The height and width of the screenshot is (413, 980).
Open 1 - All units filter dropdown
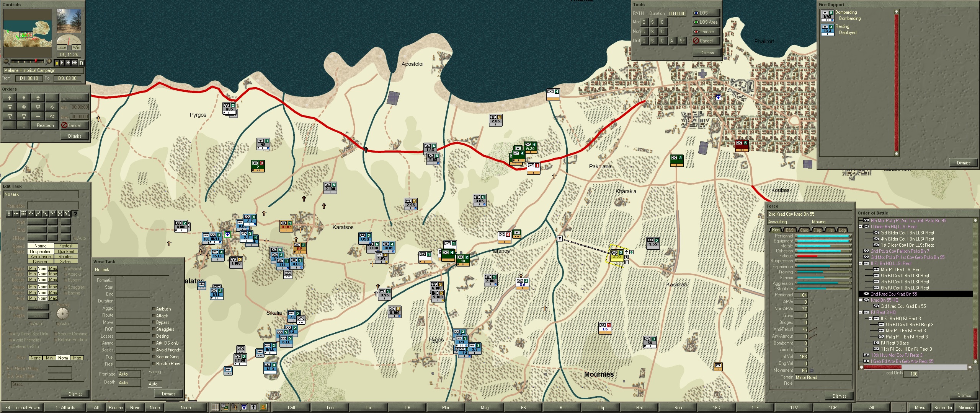(x=65, y=408)
